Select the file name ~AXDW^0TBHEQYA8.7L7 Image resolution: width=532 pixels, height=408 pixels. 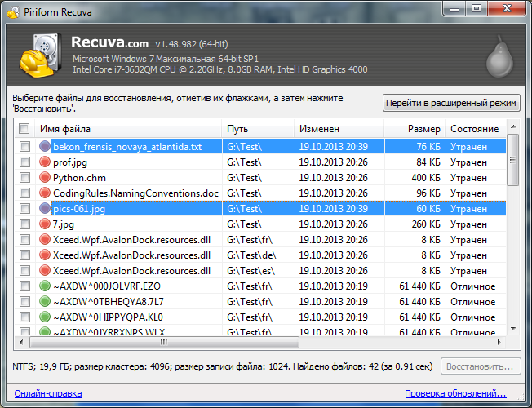109,302
